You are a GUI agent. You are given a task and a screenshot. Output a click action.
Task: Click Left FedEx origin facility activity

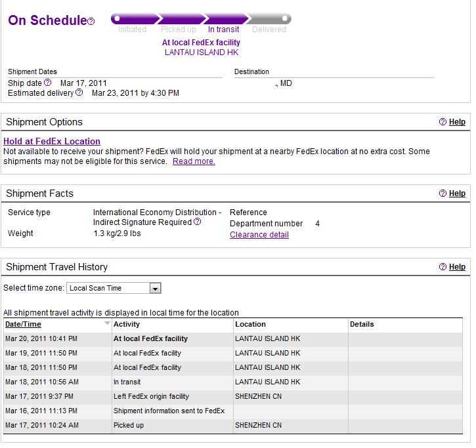coord(151,396)
